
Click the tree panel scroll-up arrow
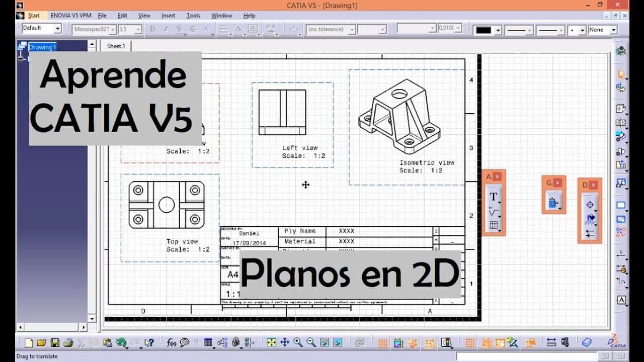click(92, 45)
